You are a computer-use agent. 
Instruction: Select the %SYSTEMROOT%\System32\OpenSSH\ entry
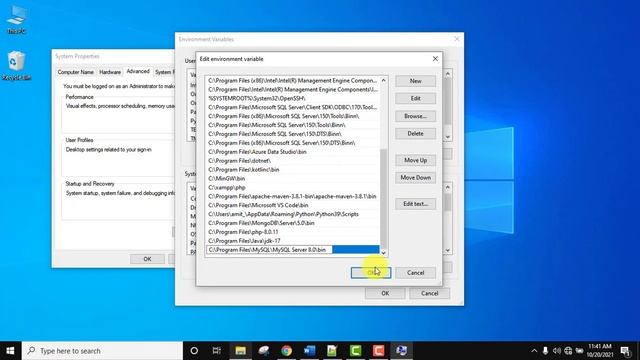tap(293, 98)
